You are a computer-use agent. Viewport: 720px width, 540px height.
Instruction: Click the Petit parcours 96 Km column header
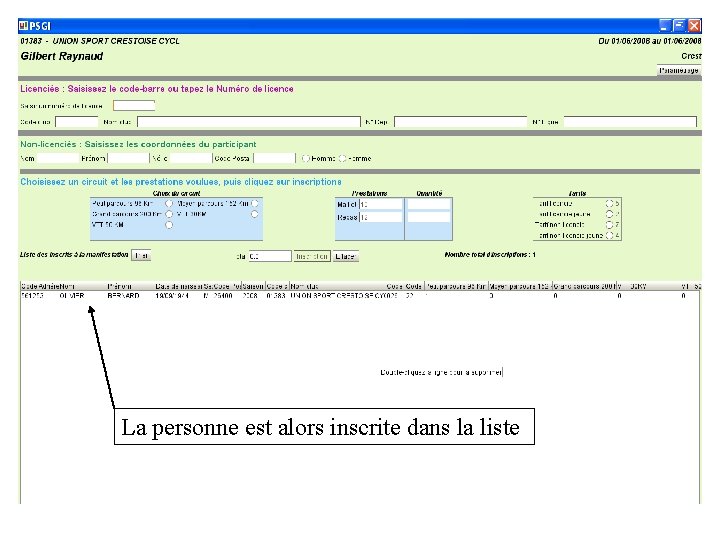pos(456,286)
